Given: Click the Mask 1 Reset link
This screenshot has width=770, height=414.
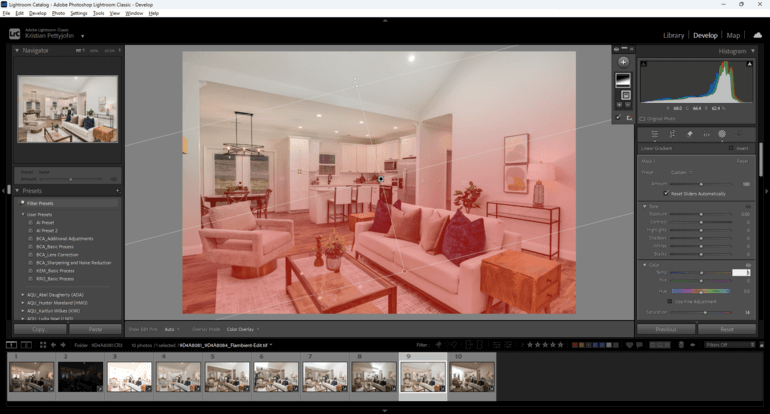Looking at the screenshot, I should pyautogui.click(x=742, y=161).
